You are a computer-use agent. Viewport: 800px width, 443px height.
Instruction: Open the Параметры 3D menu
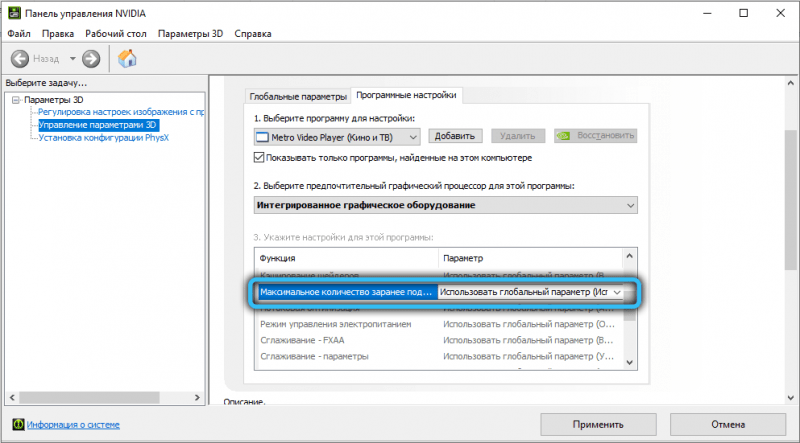(x=190, y=34)
